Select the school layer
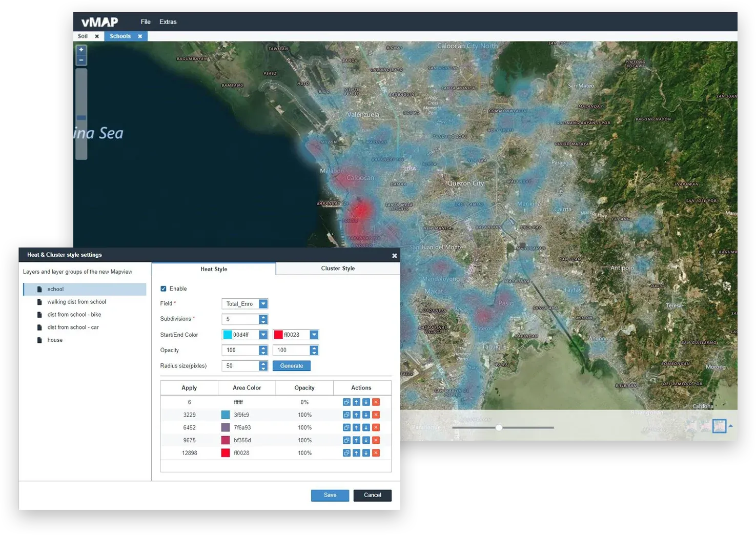This screenshot has height=535, width=756. coord(85,289)
